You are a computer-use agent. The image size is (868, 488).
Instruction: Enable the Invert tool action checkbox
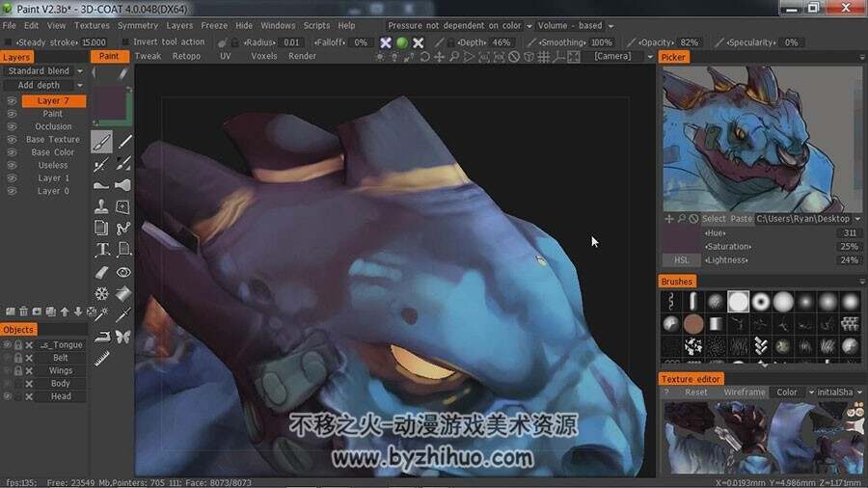125,42
